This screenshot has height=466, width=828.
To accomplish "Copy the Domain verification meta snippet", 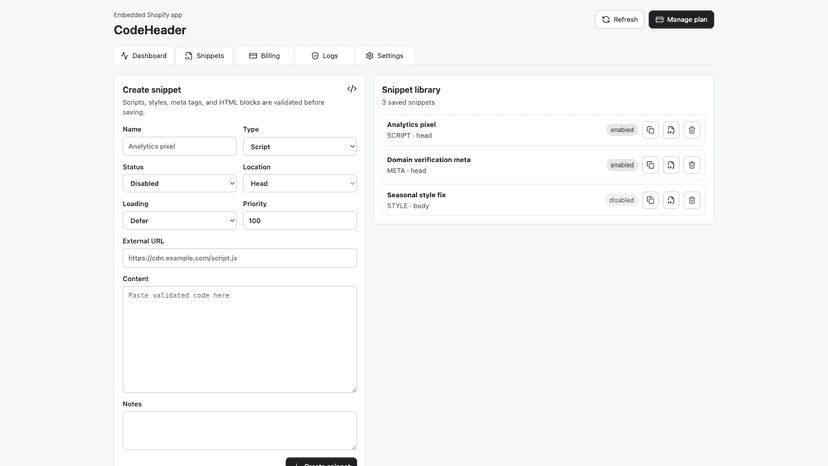I will tap(650, 165).
